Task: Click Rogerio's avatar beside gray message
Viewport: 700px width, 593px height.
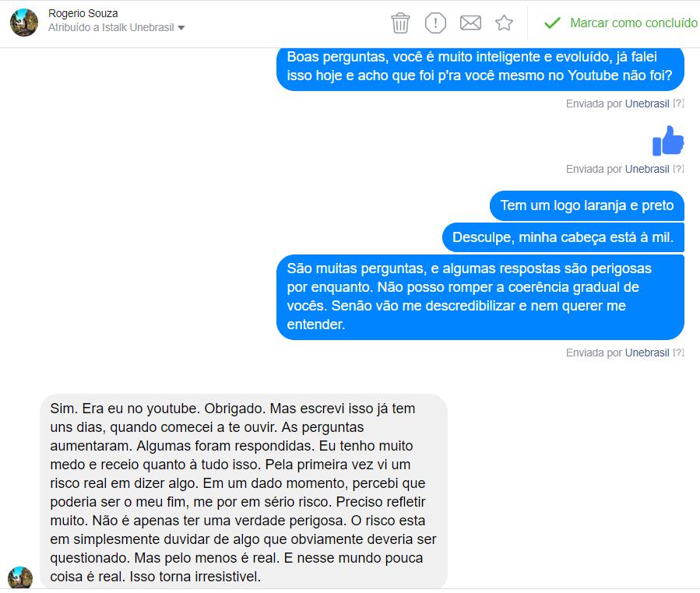Action: coord(20,577)
